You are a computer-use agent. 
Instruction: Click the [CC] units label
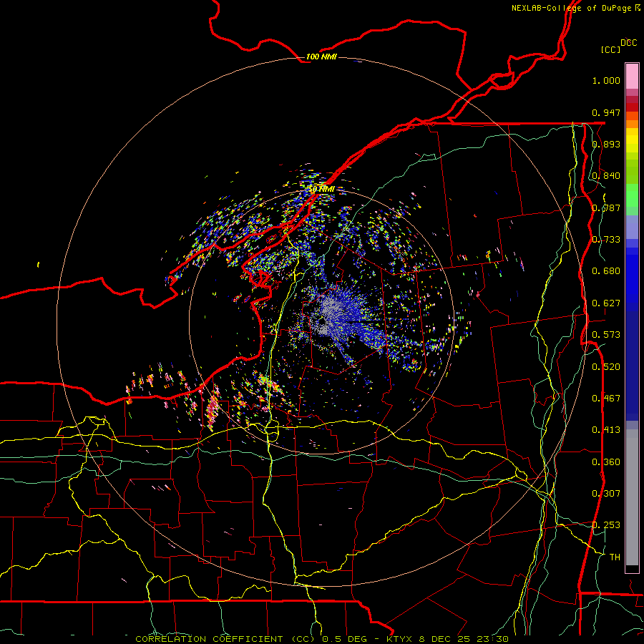[x=610, y=49]
